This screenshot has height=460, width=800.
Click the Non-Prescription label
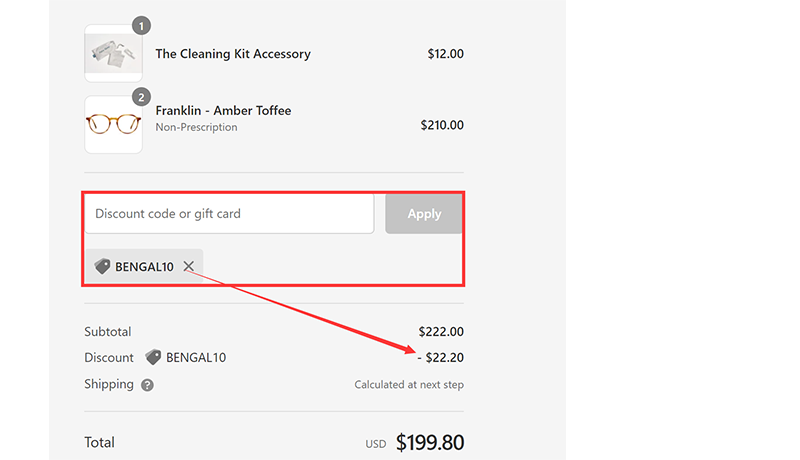196,128
